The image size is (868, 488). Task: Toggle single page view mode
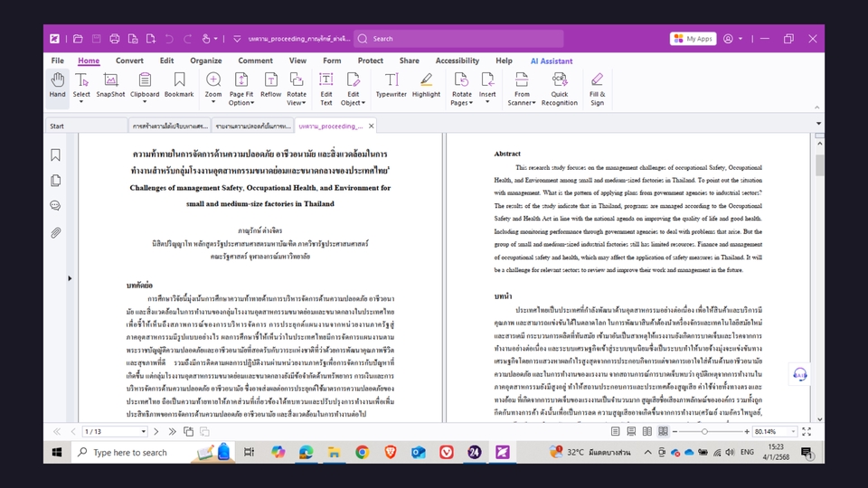(x=615, y=432)
